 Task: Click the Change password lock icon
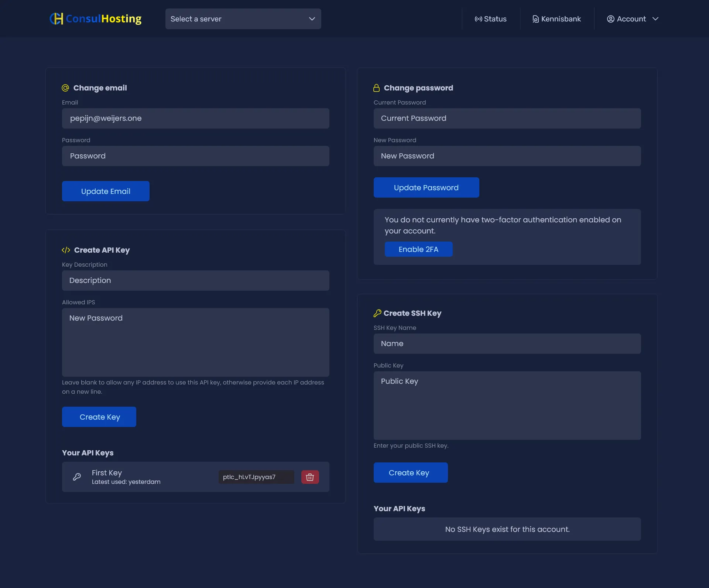(x=376, y=88)
